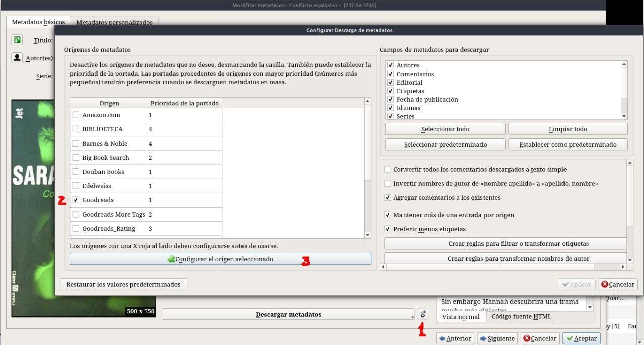Enable the BIBLIOETECA source checkbox
Screen dimensions: 644x345
pos(76,129)
